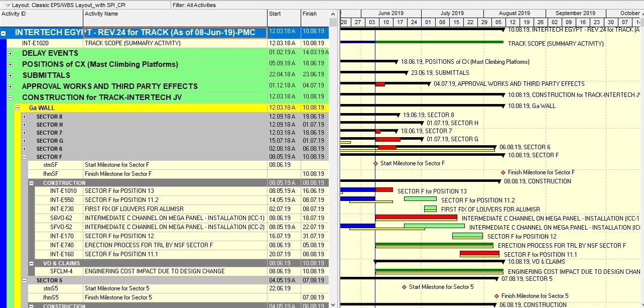Click the 14.03.19 A finish of DELAY EVENTS
The image size is (644, 308).
(315, 53)
